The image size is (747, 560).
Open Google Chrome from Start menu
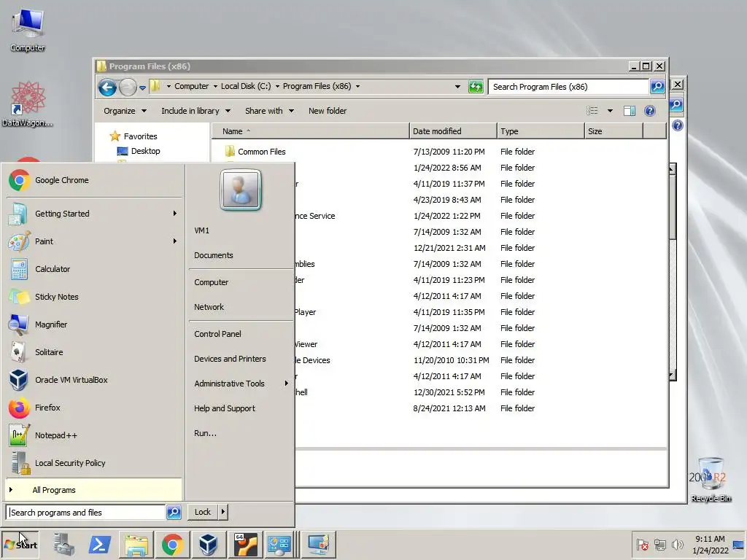coord(94,180)
